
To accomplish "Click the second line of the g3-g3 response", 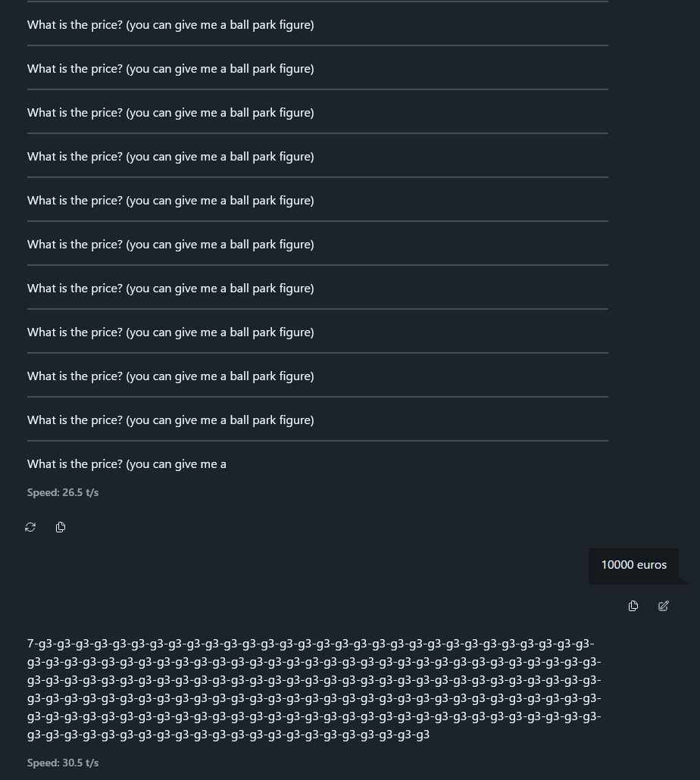I will click(314, 662).
